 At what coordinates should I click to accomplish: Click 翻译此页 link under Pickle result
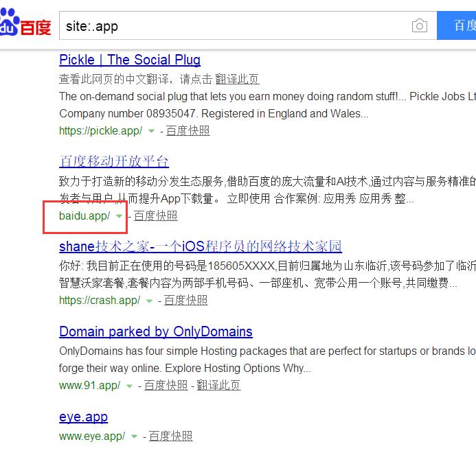pos(237,79)
